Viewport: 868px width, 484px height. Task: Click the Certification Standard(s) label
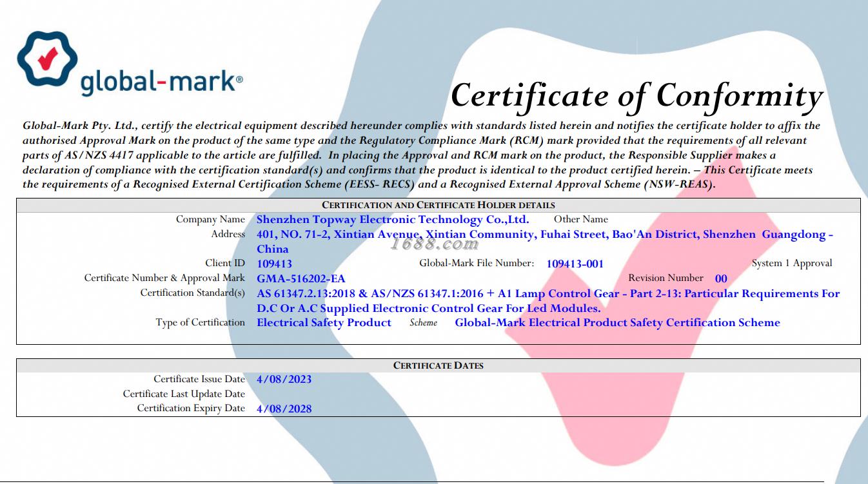[193, 293]
